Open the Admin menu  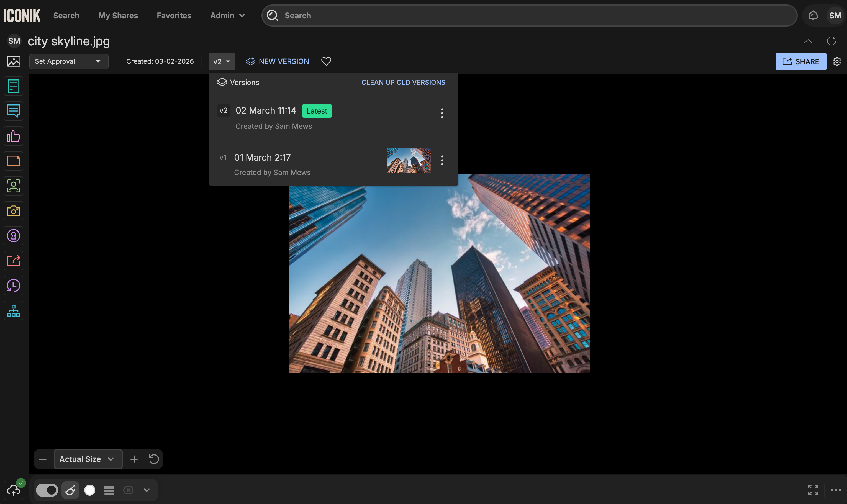(x=227, y=16)
